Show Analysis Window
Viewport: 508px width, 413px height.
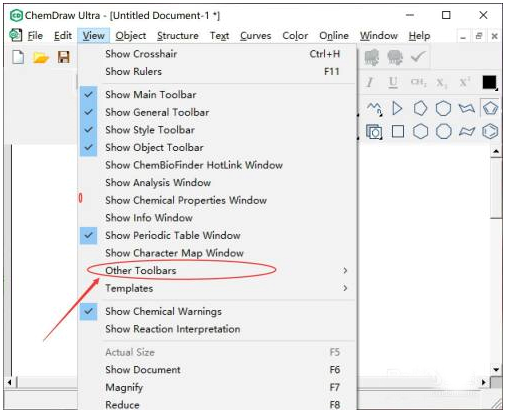[x=217, y=183]
